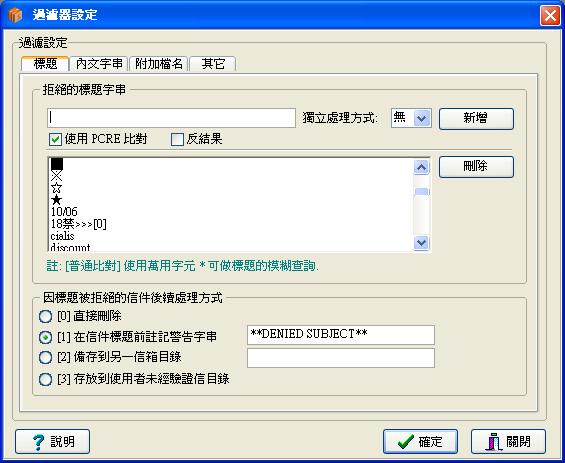Focus the **DENIED SUBJECT** text field
Image resolution: width=565 pixels, height=463 pixels.
[341, 335]
